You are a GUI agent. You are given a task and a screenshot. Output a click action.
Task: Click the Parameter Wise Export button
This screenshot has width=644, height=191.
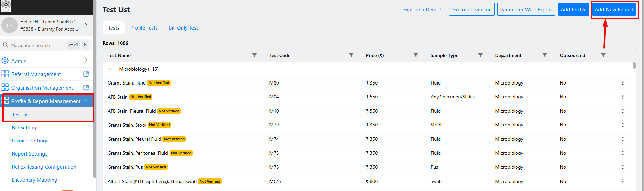point(526,10)
